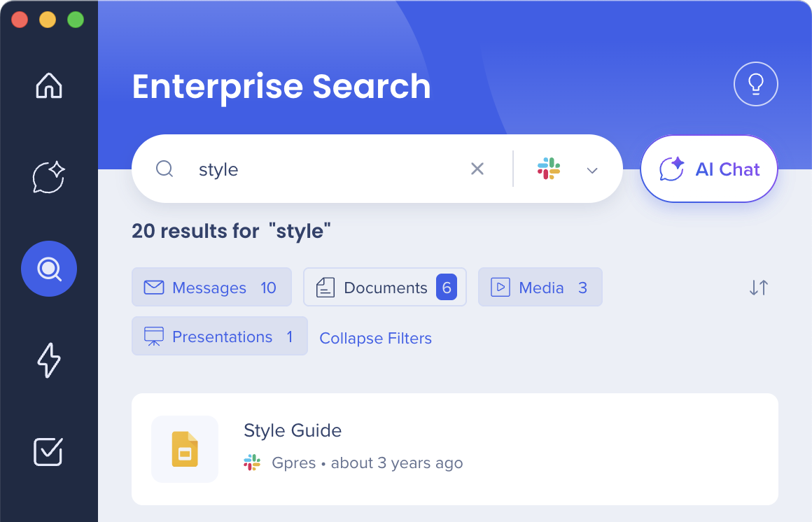The width and height of the screenshot is (812, 522).
Task: Open AI chat from the sidebar
Action: coord(49,177)
